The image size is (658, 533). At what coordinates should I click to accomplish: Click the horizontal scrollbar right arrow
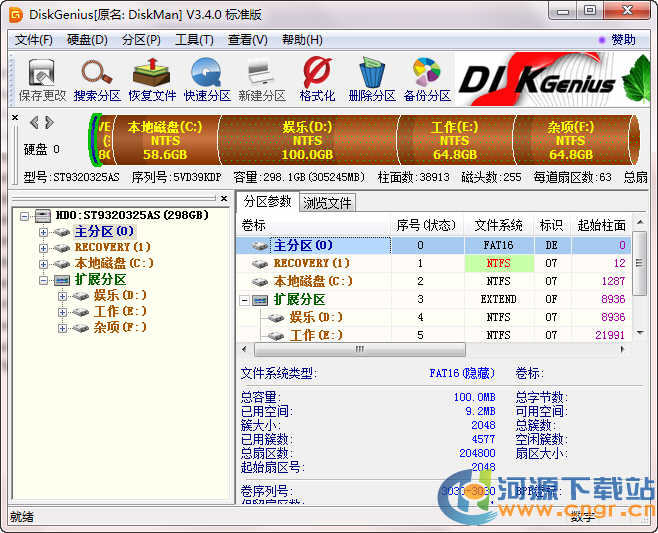tap(622, 349)
